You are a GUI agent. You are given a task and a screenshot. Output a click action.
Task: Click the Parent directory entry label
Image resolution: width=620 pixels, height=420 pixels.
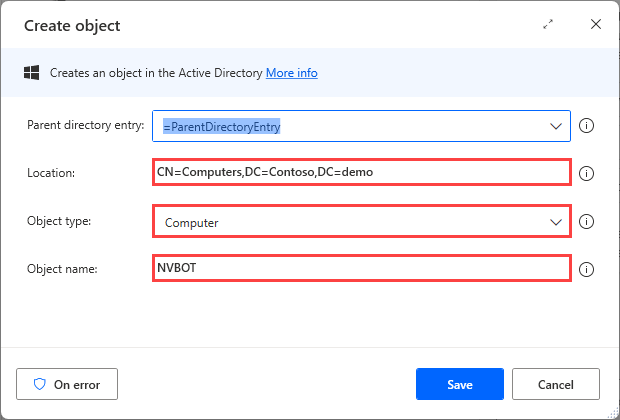[x=85, y=126]
